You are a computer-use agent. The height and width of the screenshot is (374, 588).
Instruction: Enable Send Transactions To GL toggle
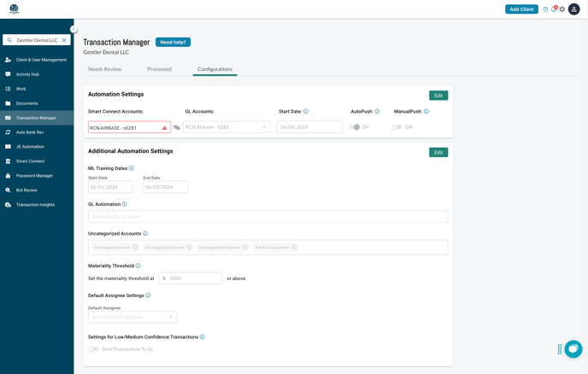point(93,349)
